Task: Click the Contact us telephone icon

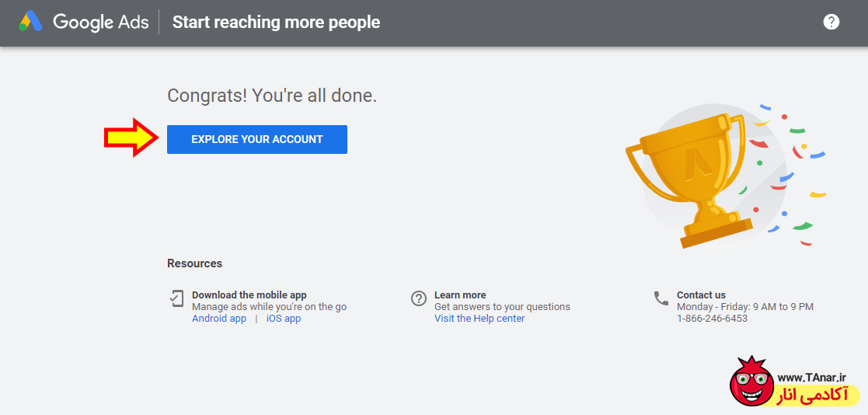Action: click(x=661, y=298)
